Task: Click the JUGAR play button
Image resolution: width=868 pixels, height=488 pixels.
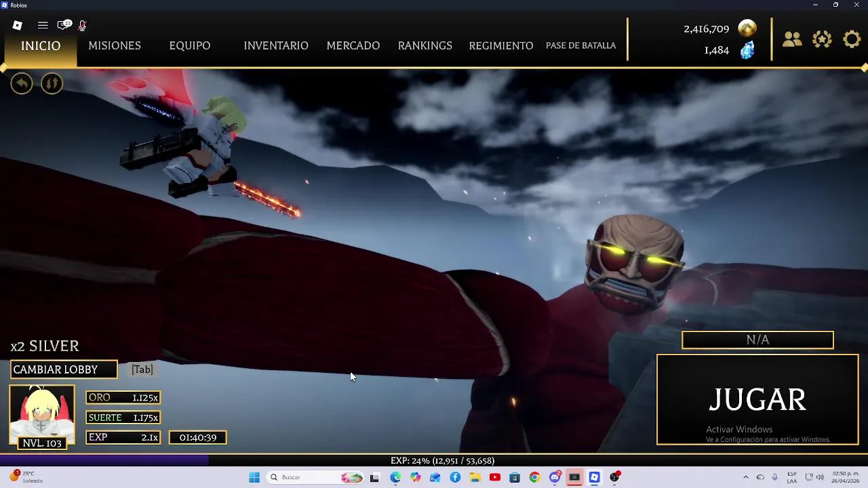Action: (x=757, y=399)
